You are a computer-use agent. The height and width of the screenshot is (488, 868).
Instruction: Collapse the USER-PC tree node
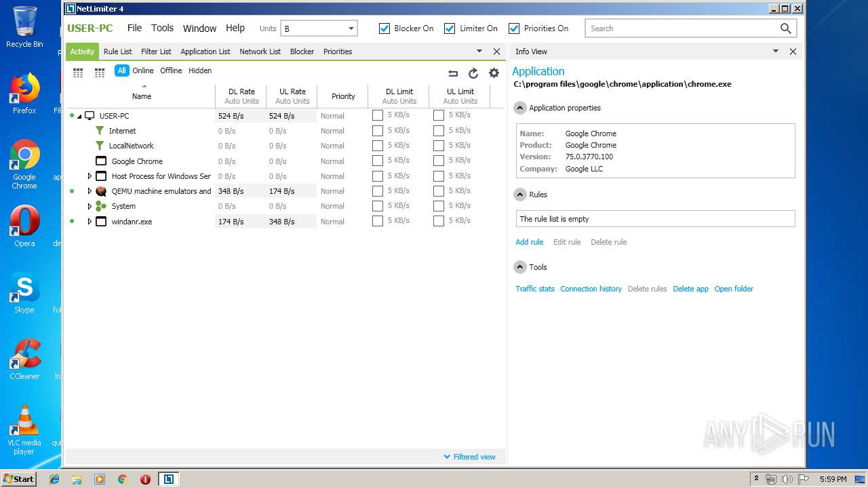pyautogui.click(x=79, y=117)
